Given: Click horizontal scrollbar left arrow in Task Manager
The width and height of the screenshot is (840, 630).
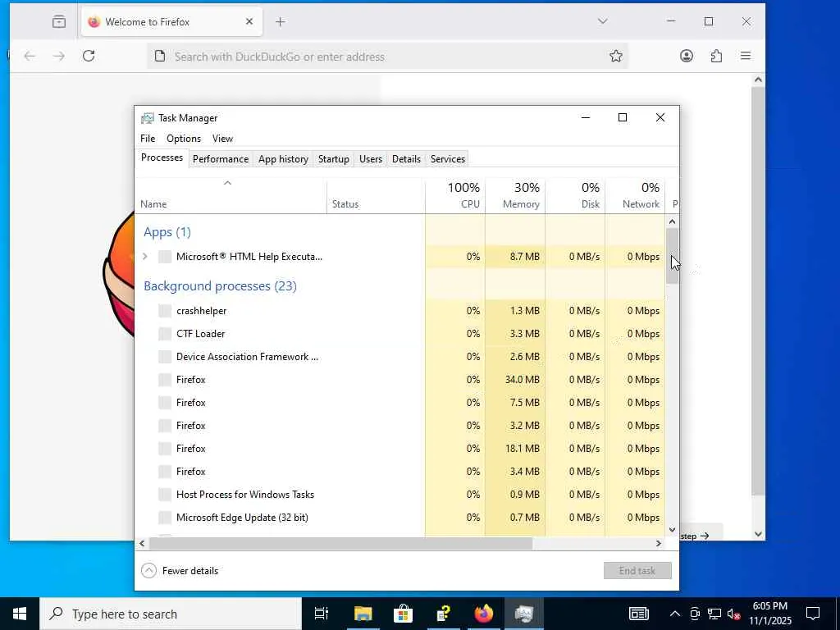Looking at the screenshot, I should (142, 543).
